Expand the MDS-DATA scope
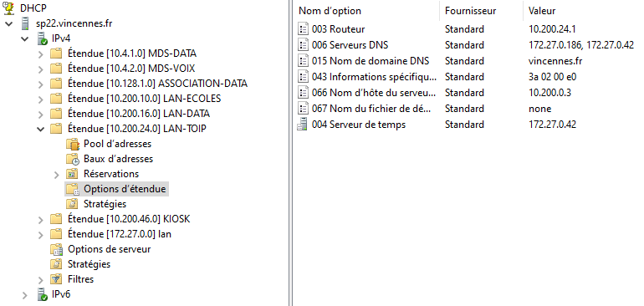 (x=41, y=54)
